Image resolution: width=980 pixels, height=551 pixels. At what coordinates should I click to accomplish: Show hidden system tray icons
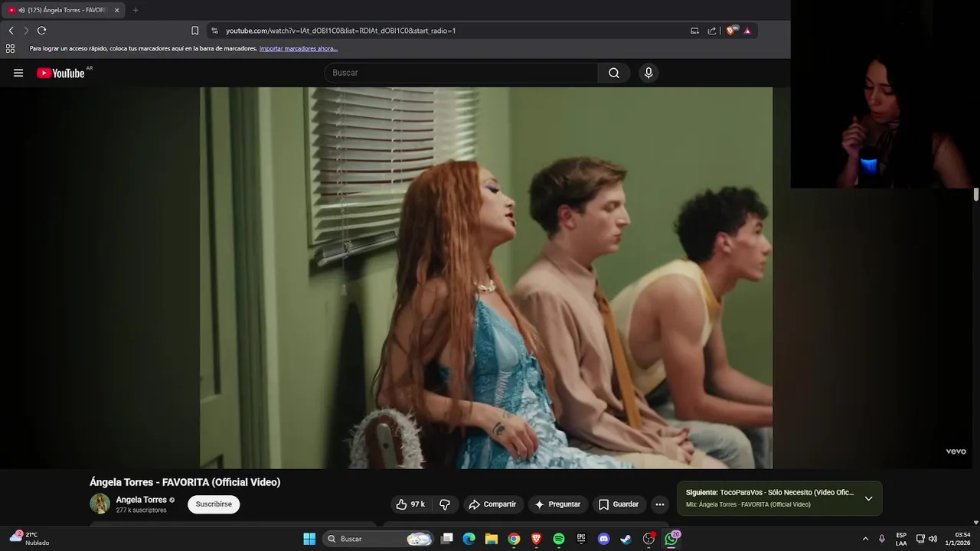pyautogui.click(x=865, y=539)
